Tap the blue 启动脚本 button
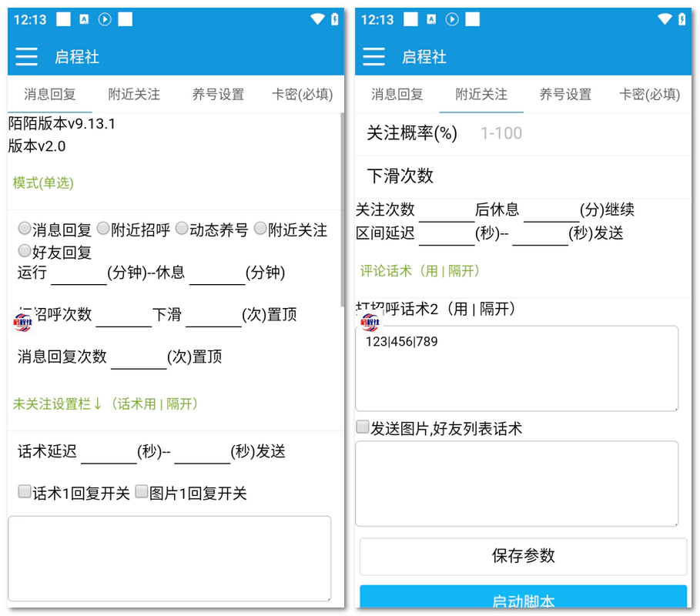The height and width of the screenshot is (616, 700). pyautogui.click(x=523, y=599)
